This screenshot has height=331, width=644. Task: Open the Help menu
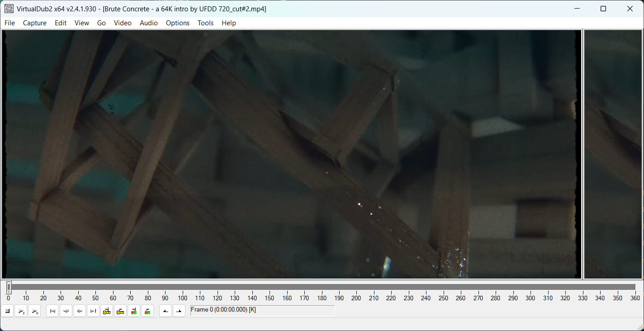(229, 23)
